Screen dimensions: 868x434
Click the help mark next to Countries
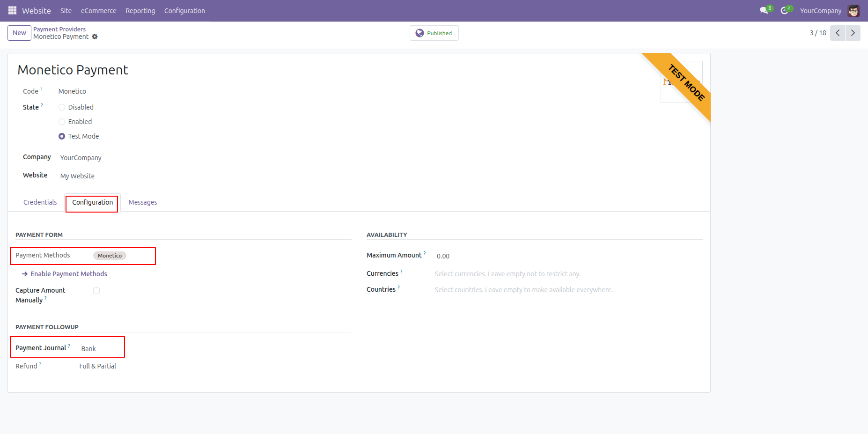click(398, 287)
